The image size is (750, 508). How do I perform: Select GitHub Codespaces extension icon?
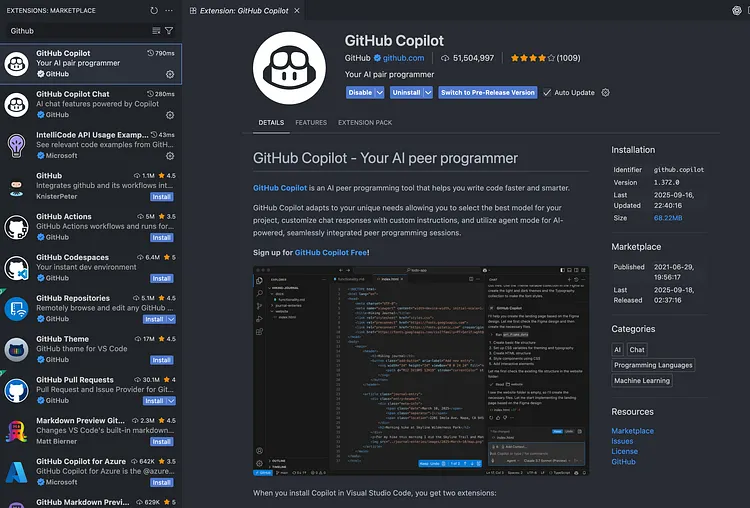(x=17, y=268)
